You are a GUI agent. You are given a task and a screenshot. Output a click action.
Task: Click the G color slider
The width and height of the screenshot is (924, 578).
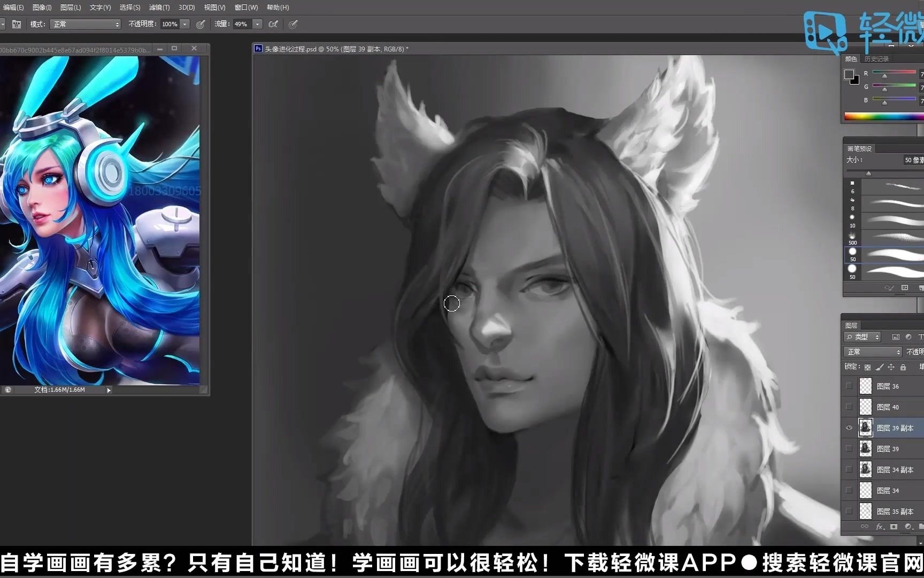tap(894, 87)
